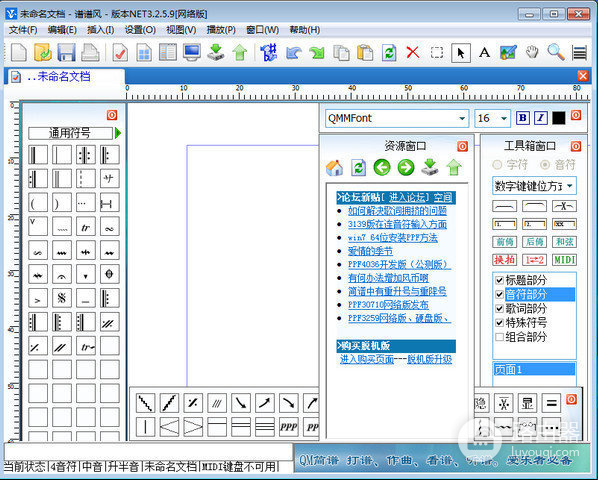Click the MIDI button in toolbox
Viewport: 598px width, 480px height.
click(x=564, y=260)
